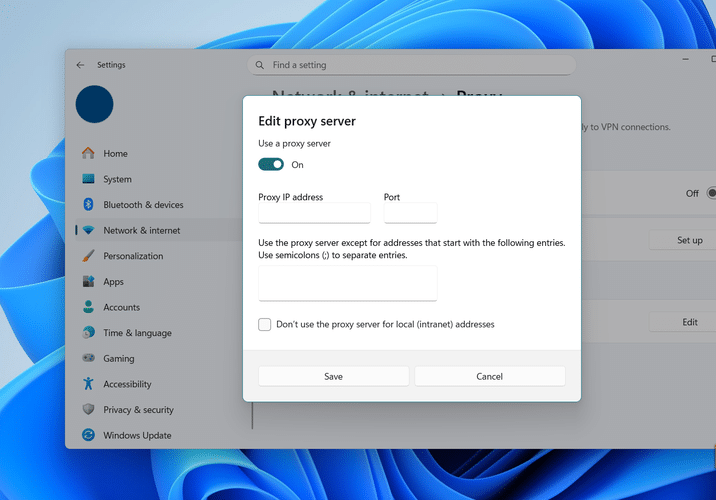Viewport: 716px width, 500px height.
Task: Open Windows Update page
Action: point(159,435)
